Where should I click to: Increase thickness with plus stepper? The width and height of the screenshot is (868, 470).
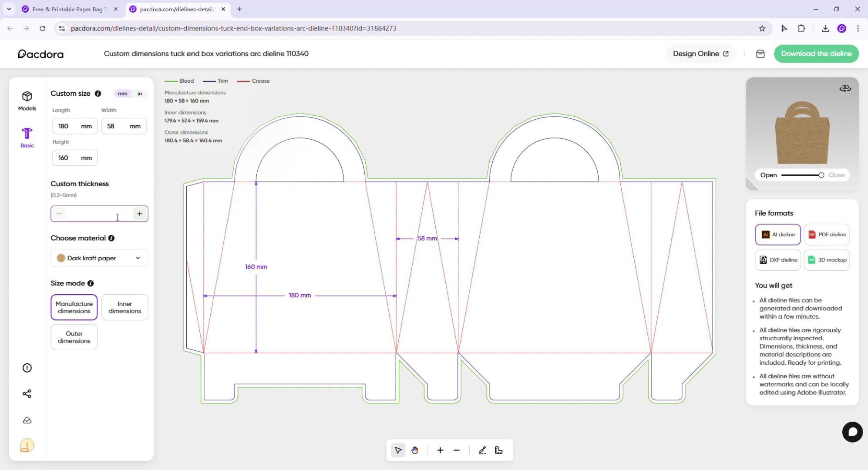(139, 214)
